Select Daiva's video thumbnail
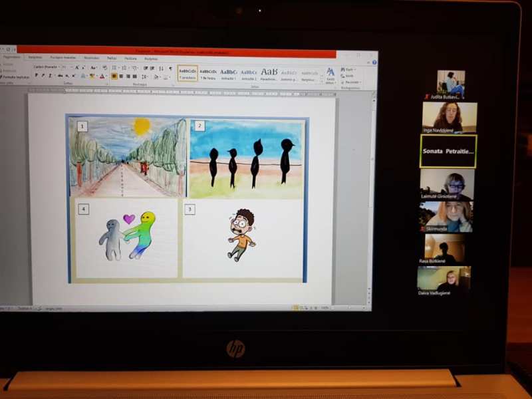The width and height of the screenshot is (532, 399). point(444,280)
